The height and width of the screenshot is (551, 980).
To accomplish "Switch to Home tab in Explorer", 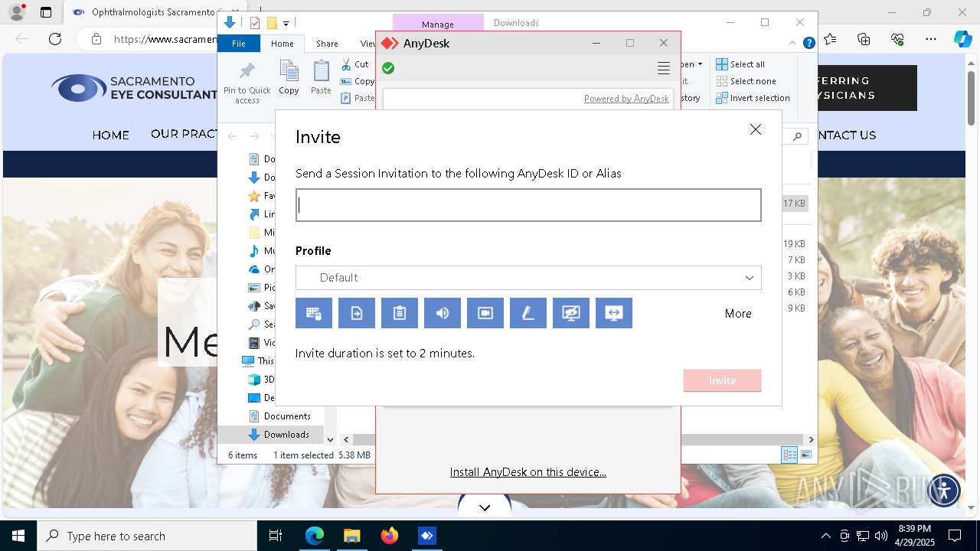I will (283, 44).
